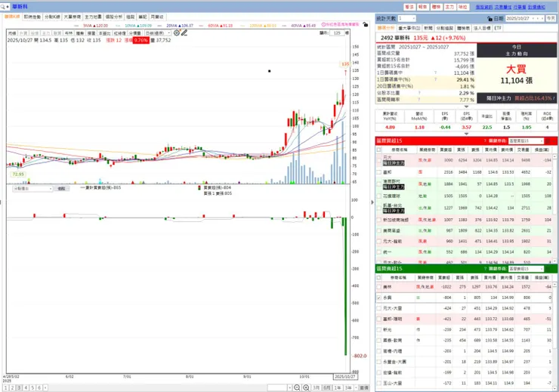This screenshot has height=392, width=559.
Task: Click the red 主力 button at top
Action: point(450,7)
